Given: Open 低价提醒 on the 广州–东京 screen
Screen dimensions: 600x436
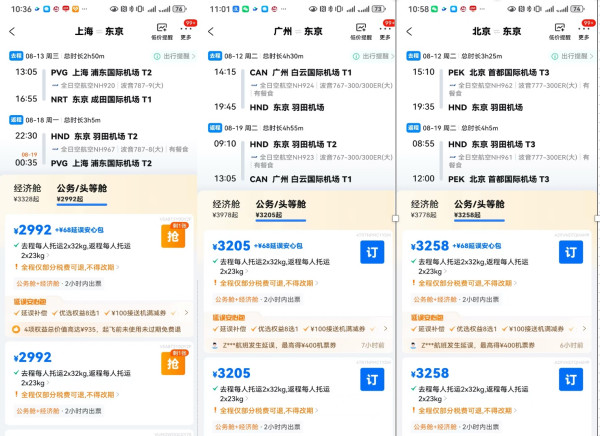Looking at the screenshot, I should click(361, 31).
